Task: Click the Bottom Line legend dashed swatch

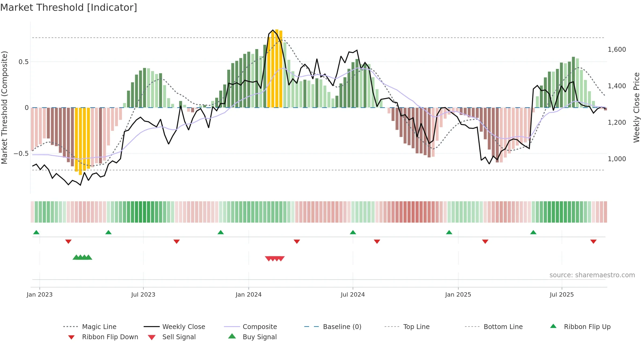Action: [472, 327]
